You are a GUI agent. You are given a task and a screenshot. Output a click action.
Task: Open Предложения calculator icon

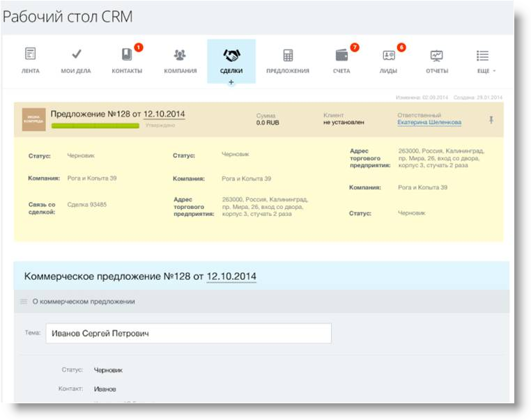pos(287,54)
